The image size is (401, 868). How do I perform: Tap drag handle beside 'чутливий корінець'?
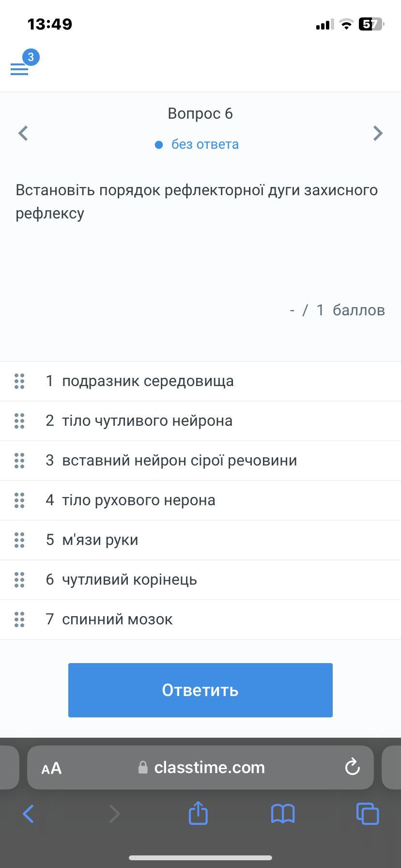[19, 580]
